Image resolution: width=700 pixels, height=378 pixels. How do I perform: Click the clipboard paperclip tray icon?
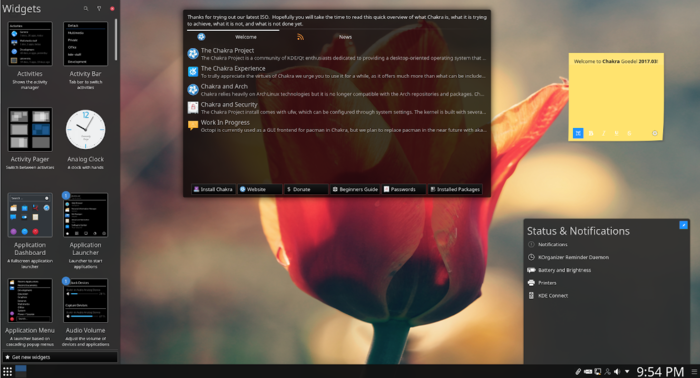pos(578,371)
